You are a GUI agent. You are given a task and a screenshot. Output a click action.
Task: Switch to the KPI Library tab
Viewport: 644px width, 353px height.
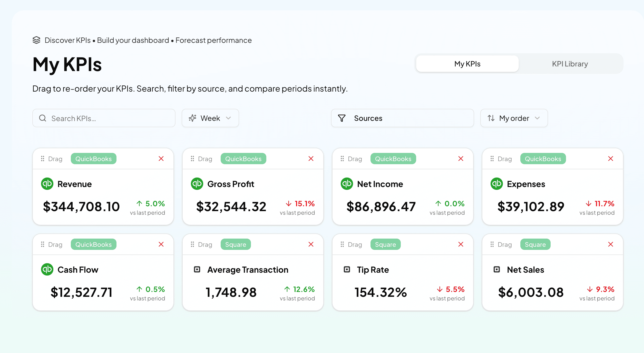tap(570, 64)
